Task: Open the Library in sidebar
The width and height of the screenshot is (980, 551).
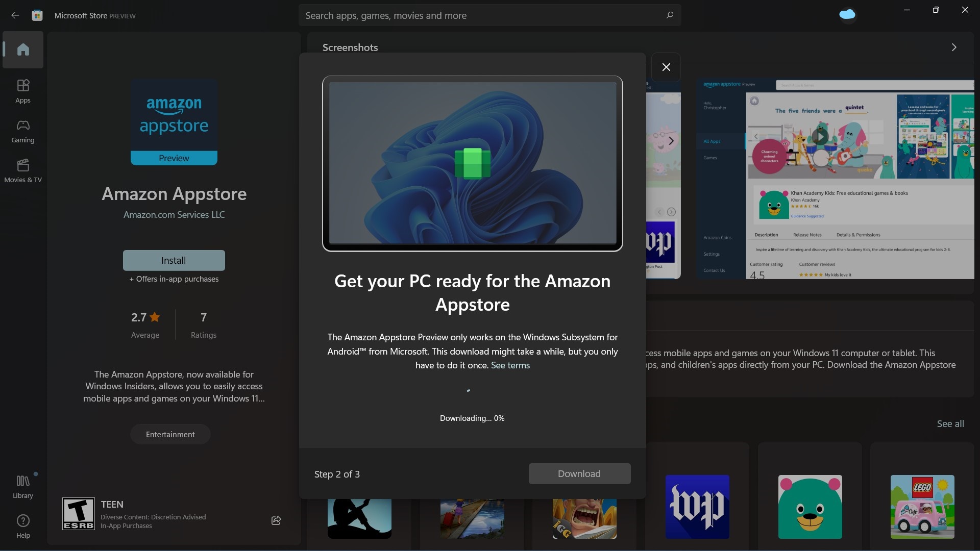Action: (x=23, y=486)
